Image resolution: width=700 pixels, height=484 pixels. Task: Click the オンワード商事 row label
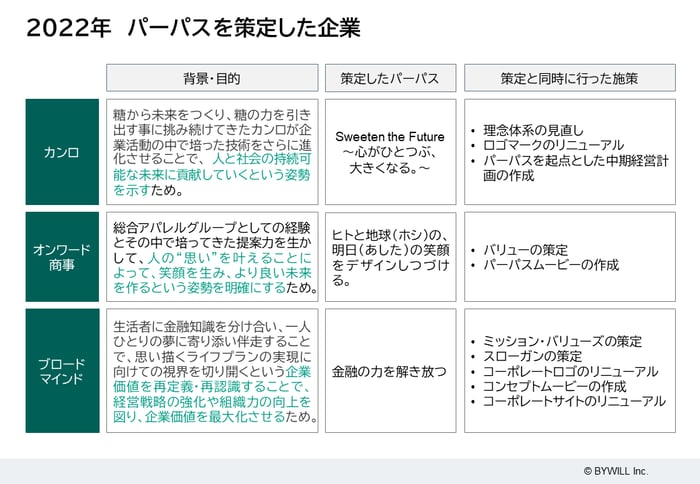coord(62,257)
